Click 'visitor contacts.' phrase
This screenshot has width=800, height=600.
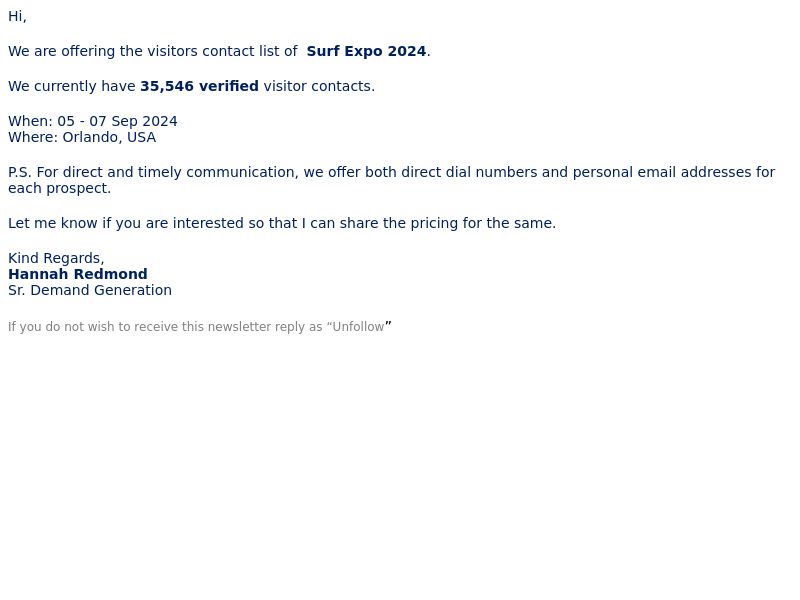[319, 86]
